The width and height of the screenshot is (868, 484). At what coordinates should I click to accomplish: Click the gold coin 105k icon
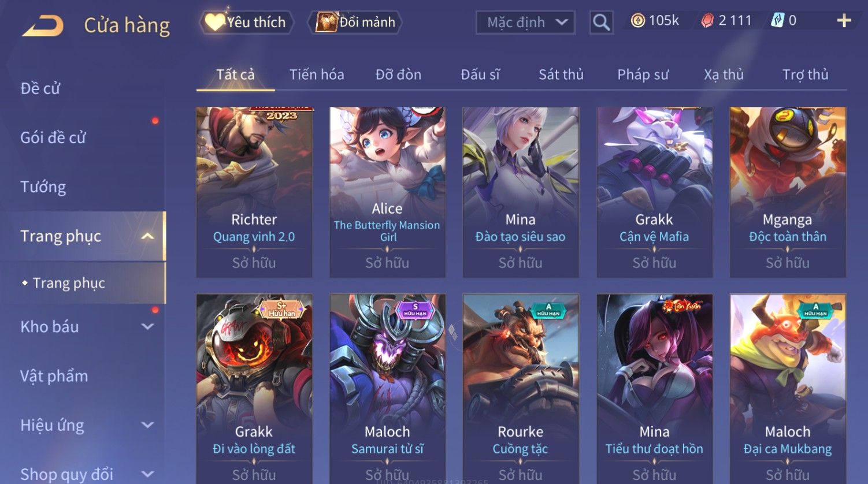coord(637,21)
